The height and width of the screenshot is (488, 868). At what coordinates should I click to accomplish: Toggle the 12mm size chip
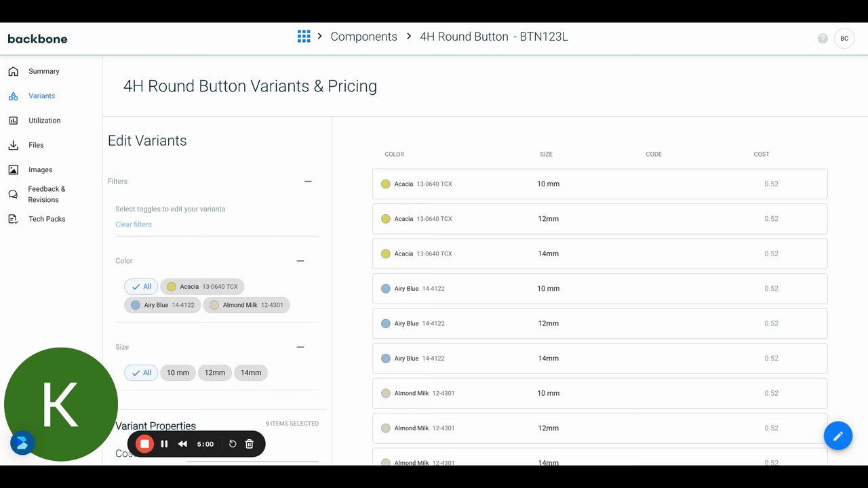pos(215,373)
